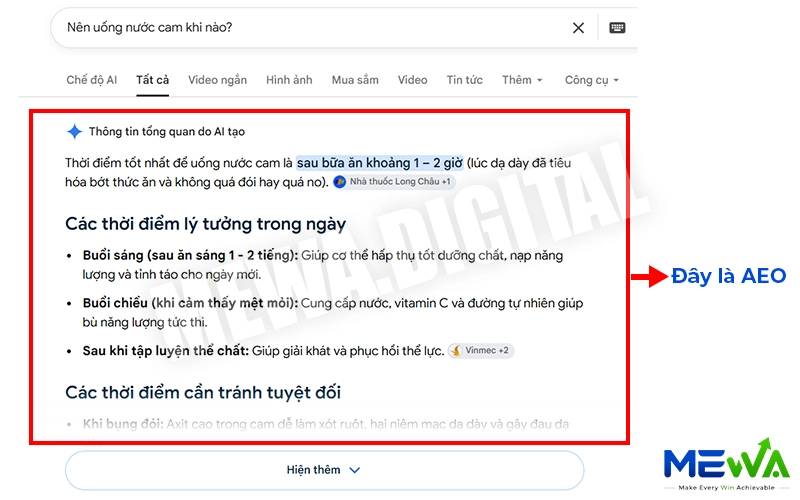This screenshot has width=800, height=500.
Task: Open the Nhà thuốc Long Châu +1 source chip
Action: click(393, 182)
